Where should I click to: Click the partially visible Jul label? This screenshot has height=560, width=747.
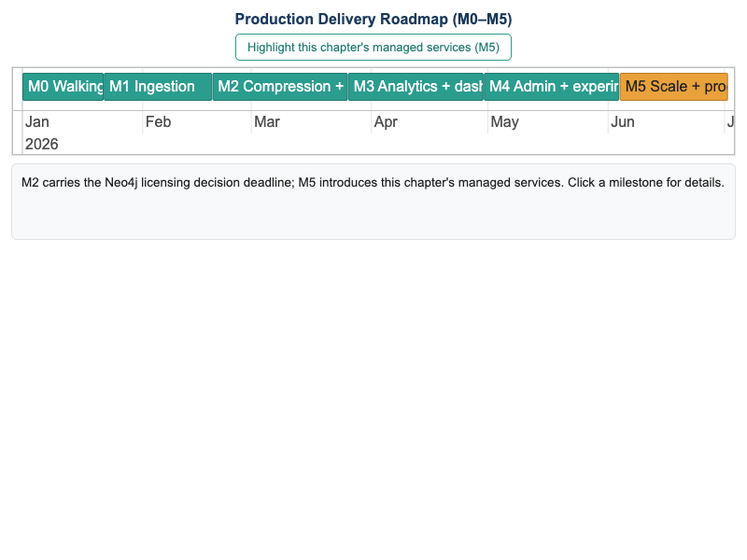(730, 122)
